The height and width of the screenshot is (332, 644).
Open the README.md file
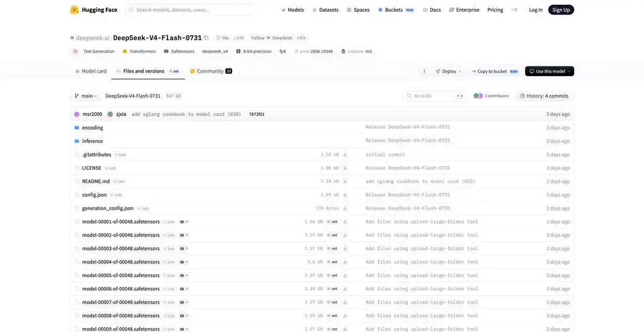coord(96,182)
